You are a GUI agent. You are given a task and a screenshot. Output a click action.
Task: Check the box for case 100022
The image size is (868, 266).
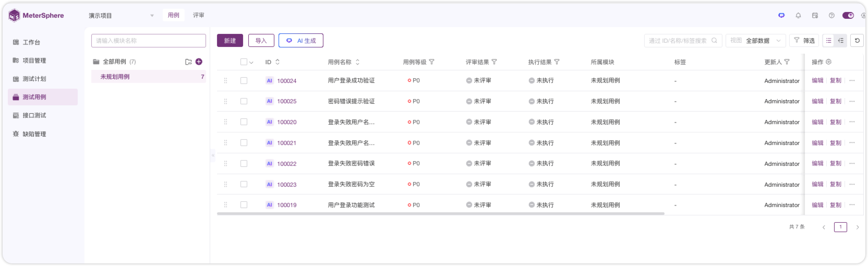(244, 164)
